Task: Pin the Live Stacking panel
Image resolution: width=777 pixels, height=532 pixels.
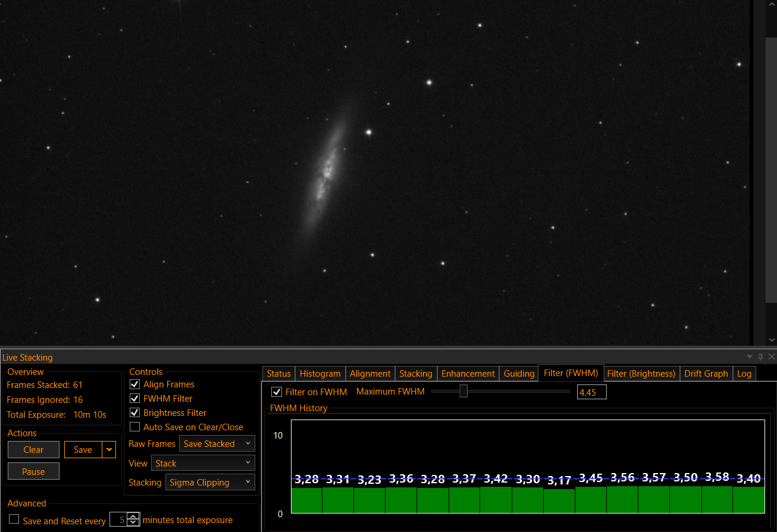Action: coord(760,357)
